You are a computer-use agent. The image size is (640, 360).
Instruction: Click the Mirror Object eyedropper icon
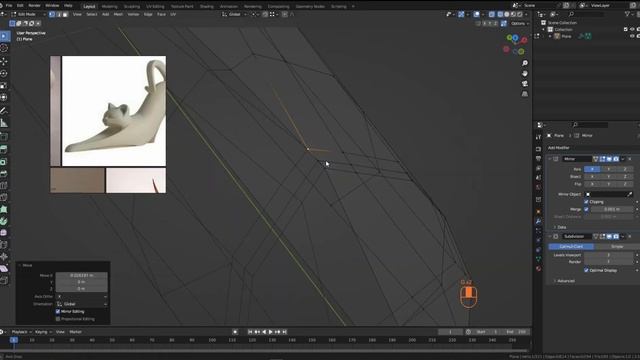pyautogui.click(x=630, y=194)
